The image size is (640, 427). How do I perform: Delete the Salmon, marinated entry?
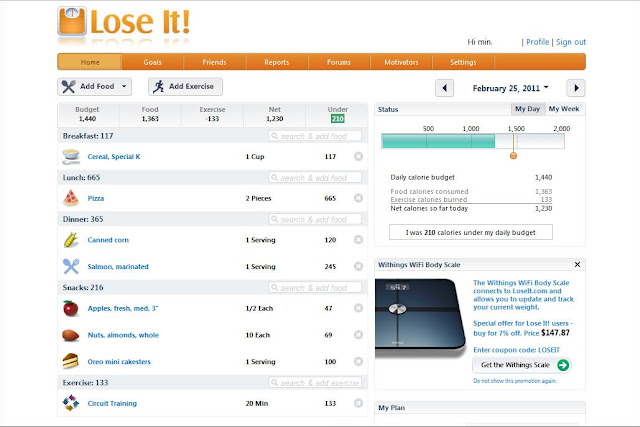[x=358, y=266]
